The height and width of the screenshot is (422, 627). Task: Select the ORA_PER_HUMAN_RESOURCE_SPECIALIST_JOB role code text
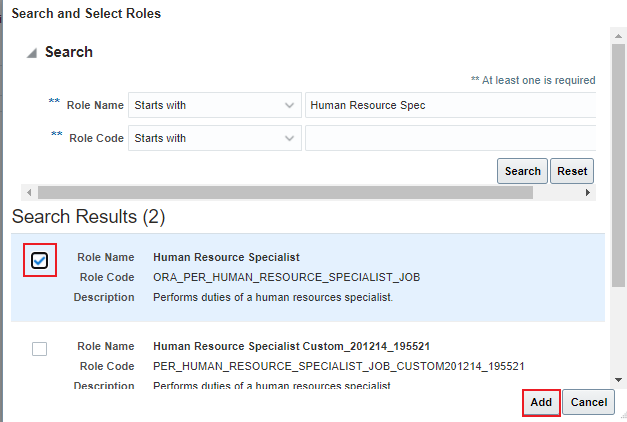[264, 277]
